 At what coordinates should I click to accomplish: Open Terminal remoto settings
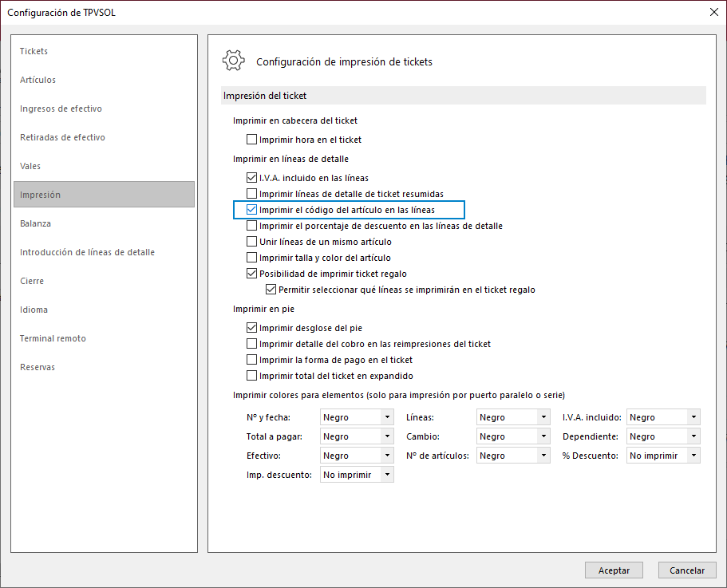53,338
